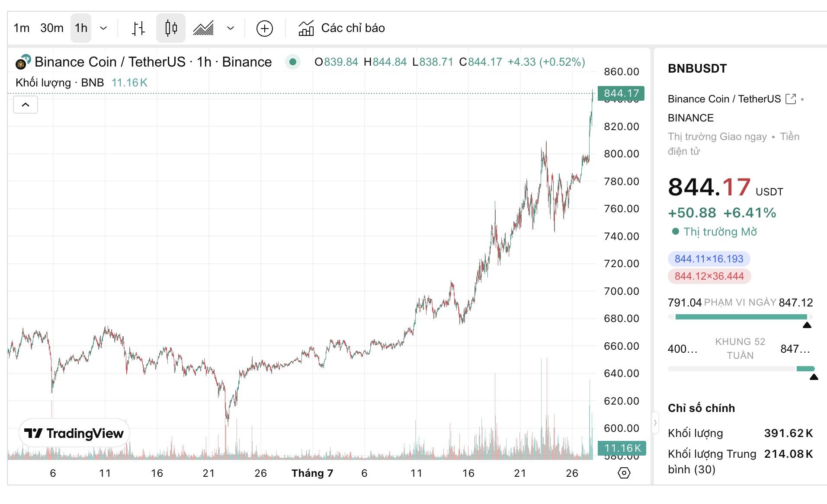Click Thị trường Mở status text
This screenshot has width=827, height=504.
tap(720, 232)
